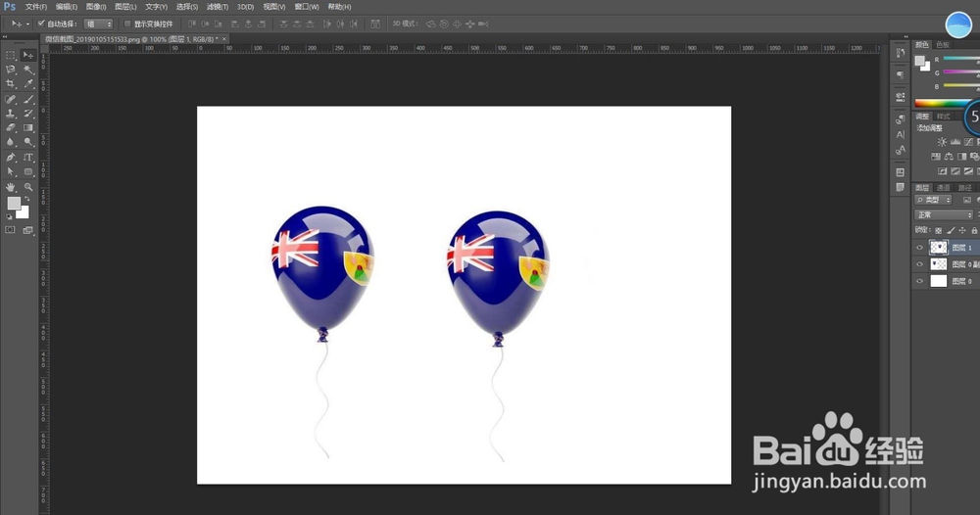Select the Lasso tool
Screen dimensions: 980x515
click(11, 70)
